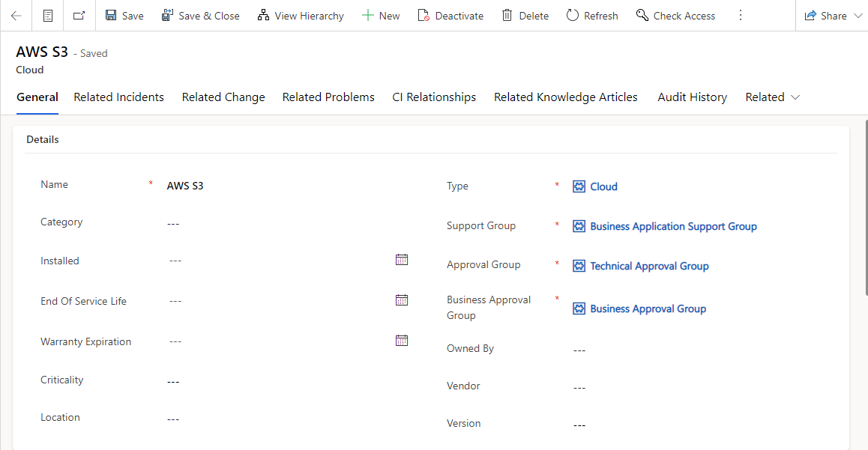Click Check Access

pos(675,16)
